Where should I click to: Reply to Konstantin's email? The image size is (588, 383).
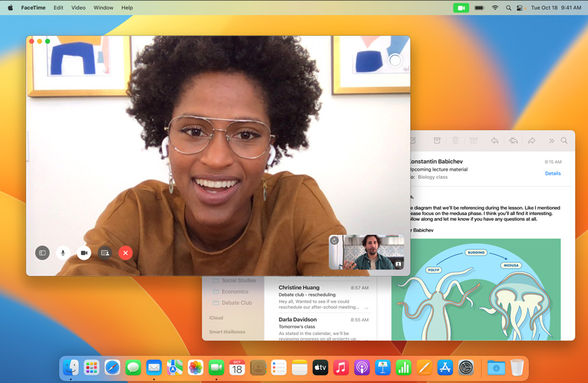click(x=494, y=140)
